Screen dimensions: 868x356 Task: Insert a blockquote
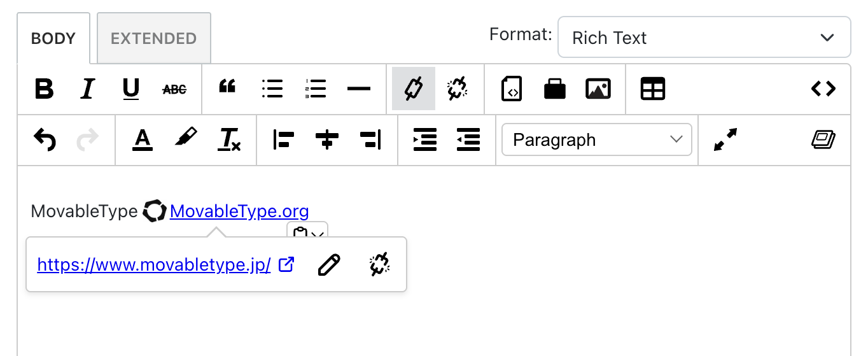[x=227, y=88]
